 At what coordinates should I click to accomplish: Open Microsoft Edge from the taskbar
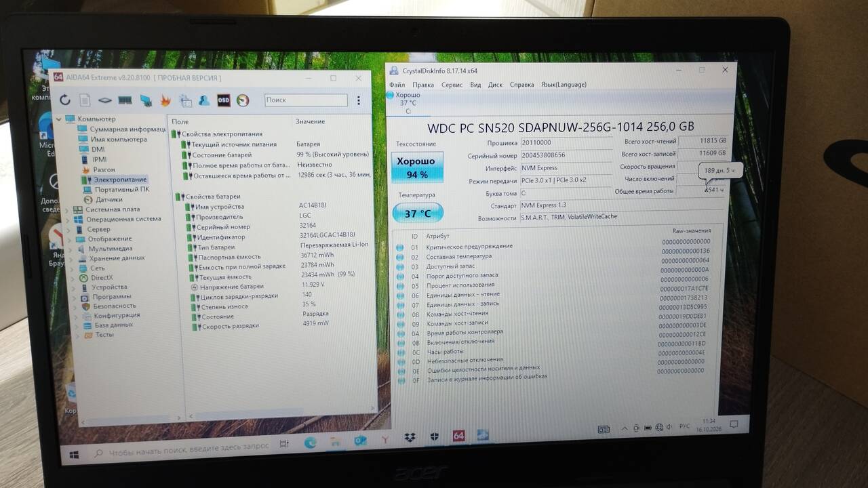click(310, 441)
